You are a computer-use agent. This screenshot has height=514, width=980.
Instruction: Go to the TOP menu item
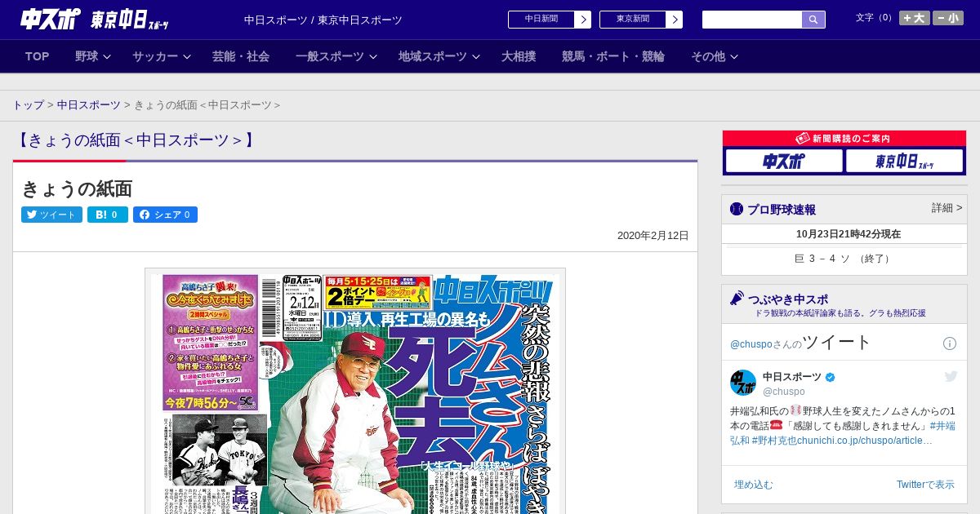point(37,56)
